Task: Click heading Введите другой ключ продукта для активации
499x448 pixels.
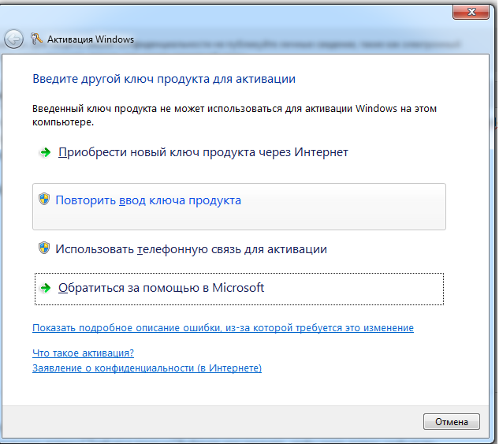Action: (x=164, y=79)
